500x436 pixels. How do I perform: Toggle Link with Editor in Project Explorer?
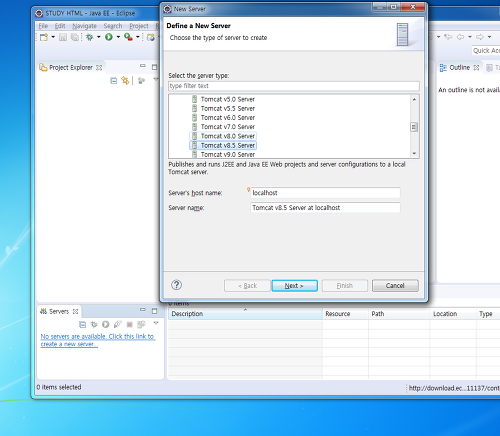point(125,80)
